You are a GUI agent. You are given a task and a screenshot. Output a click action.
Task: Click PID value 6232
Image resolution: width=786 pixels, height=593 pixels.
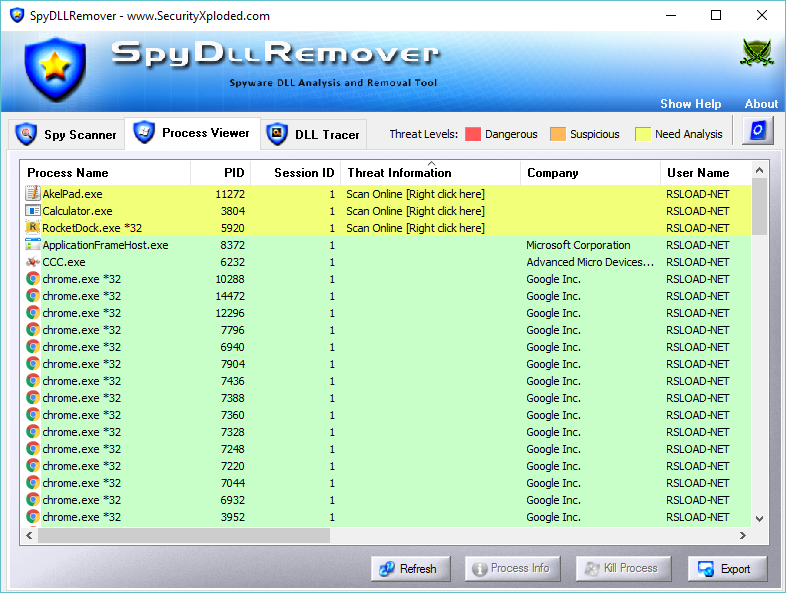coord(233,262)
